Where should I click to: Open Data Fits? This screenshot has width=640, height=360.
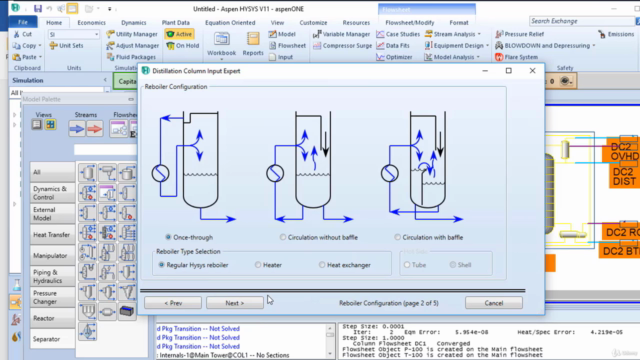393,46
